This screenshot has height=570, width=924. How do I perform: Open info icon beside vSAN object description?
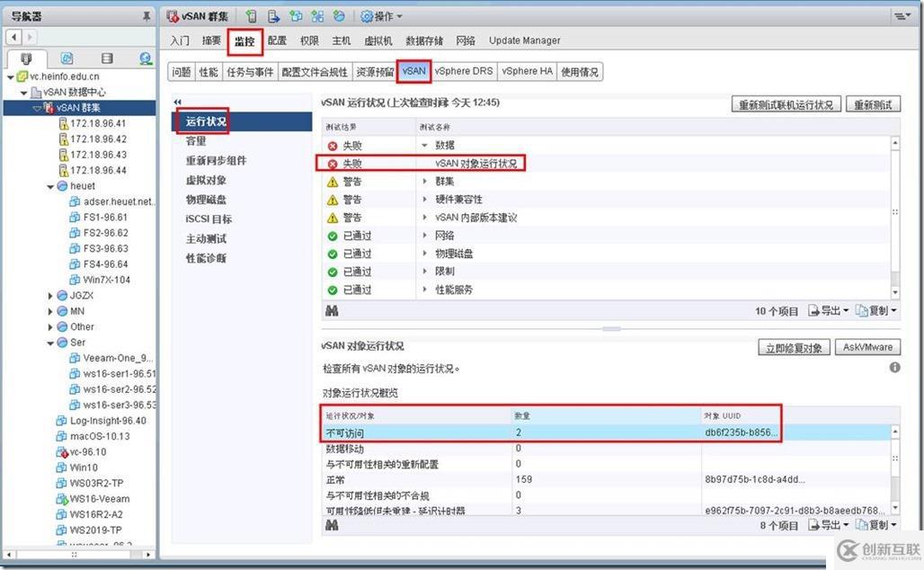click(x=894, y=367)
